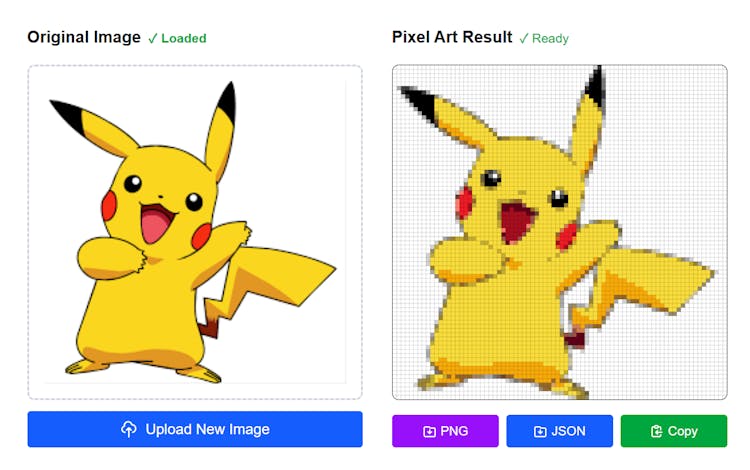Export the pixel art as JSON

(559, 431)
